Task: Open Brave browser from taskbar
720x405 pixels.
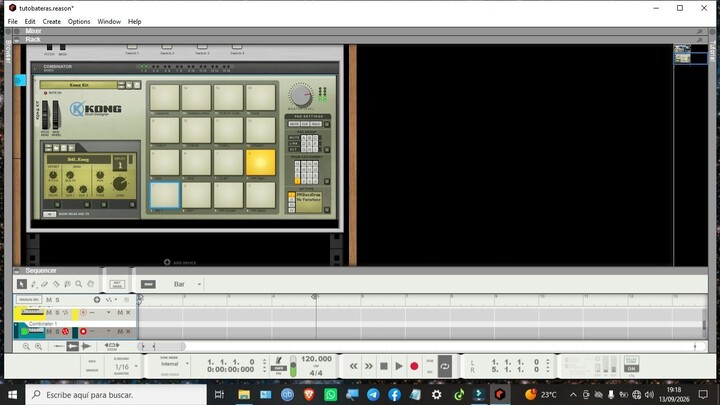Action: point(309,394)
